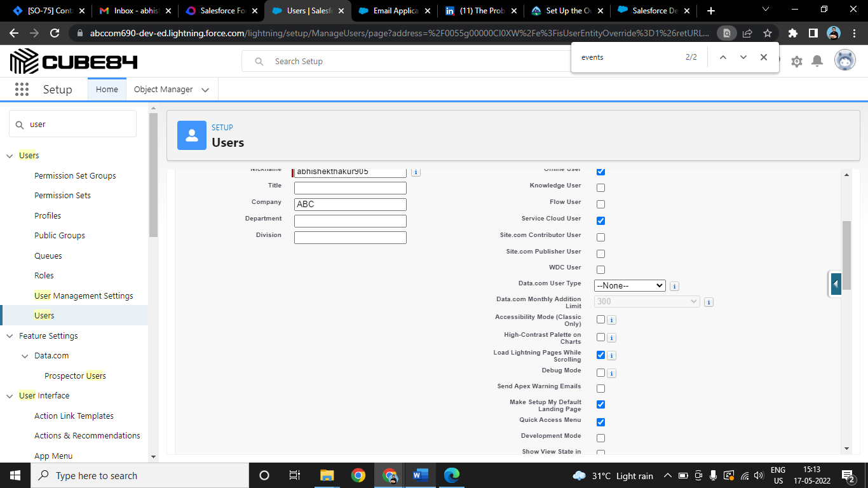
Task: Disable the Service Cloud User checkbox
Action: (x=600, y=220)
